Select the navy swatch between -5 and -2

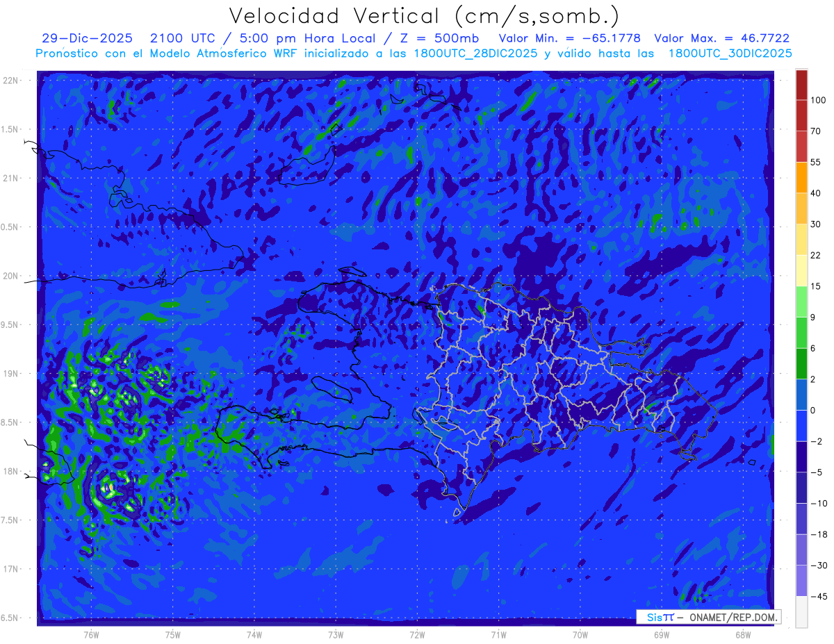click(x=801, y=456)
